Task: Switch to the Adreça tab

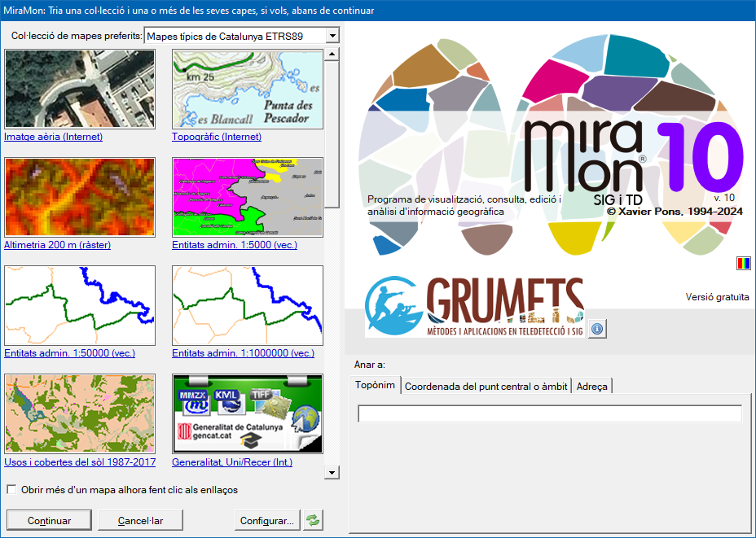Action: tap(592, 387)
